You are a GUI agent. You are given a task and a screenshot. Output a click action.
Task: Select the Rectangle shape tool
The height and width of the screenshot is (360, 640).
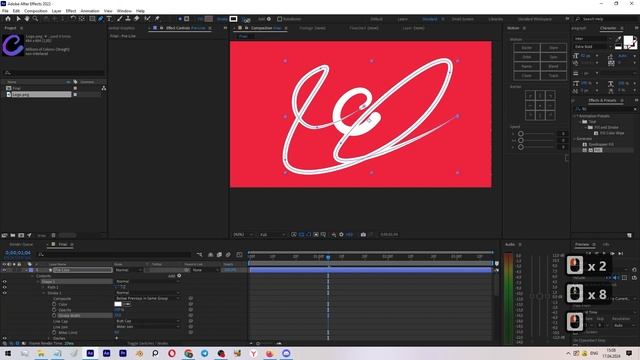92,19
